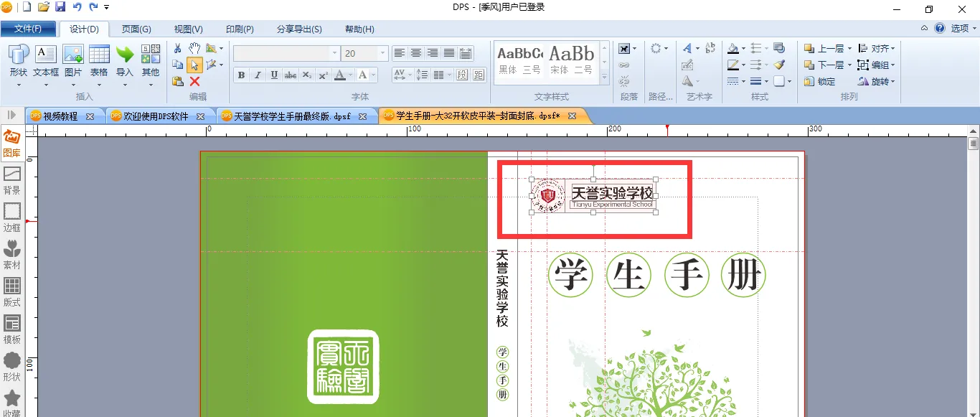Open the 对齐 align dropdown
The height and width of the screenshot is (417, 980).
tap(877, 48)
